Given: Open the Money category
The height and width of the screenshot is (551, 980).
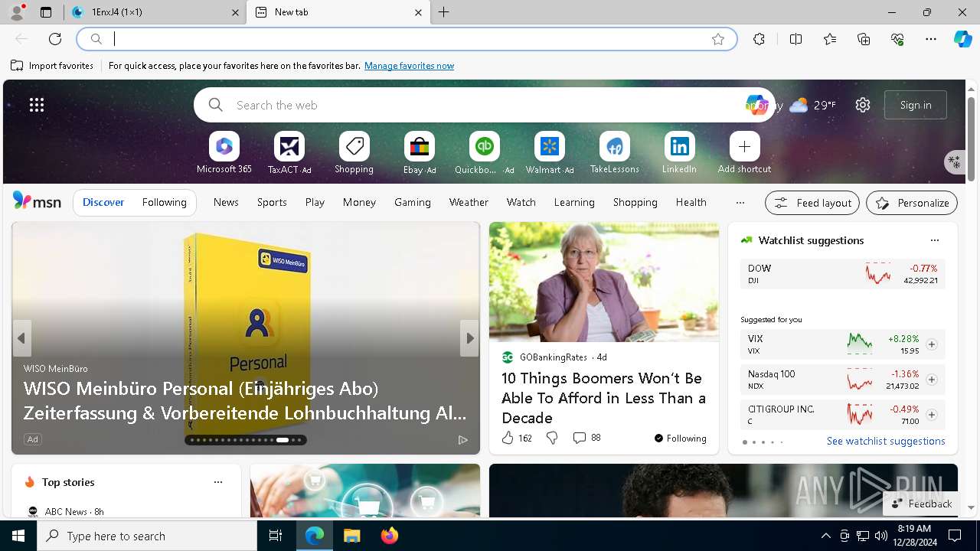Looking at the screenshot, I should [359, 202].
